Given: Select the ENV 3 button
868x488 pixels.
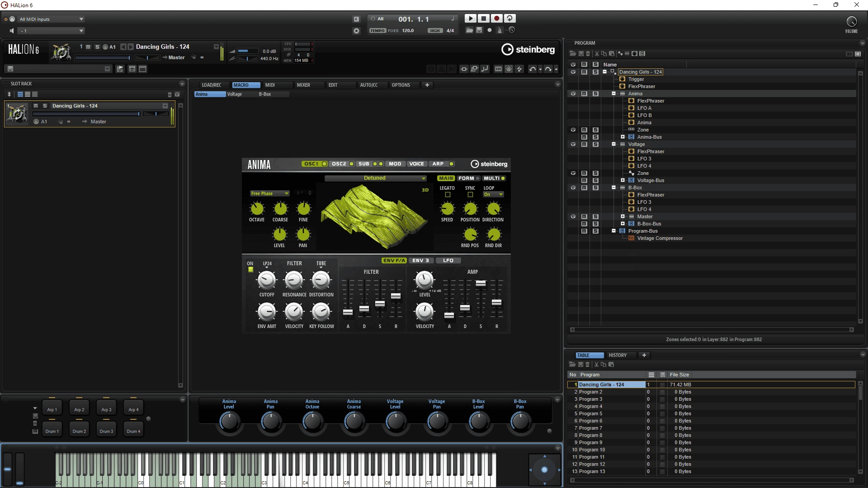Looking at the screenshot, I should [421, 261].
